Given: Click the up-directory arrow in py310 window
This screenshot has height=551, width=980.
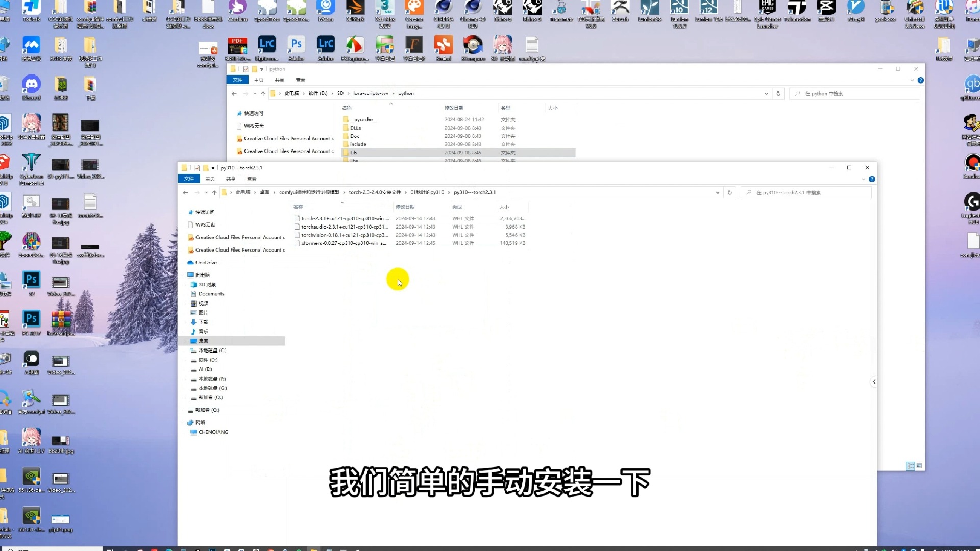Looking at the screenshot, I should tap(214, 192).
